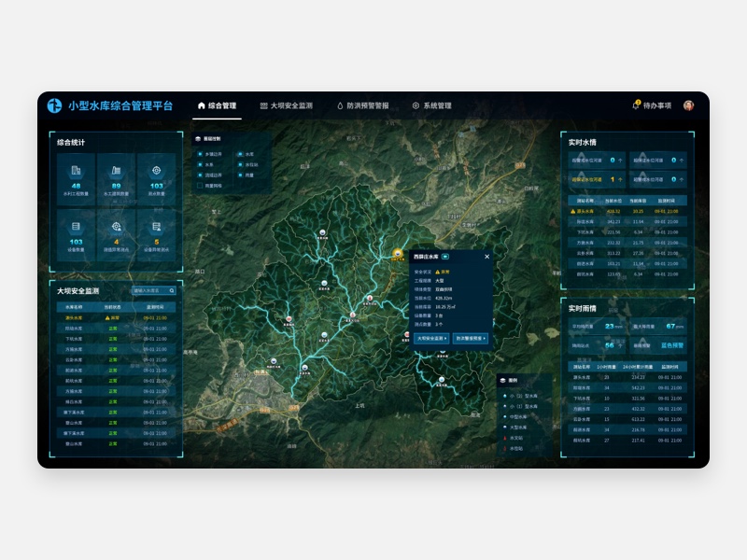Click the yellow warning row with 428.32 in 实时水情
The image size is (747, 560).
tap(627, 212)
